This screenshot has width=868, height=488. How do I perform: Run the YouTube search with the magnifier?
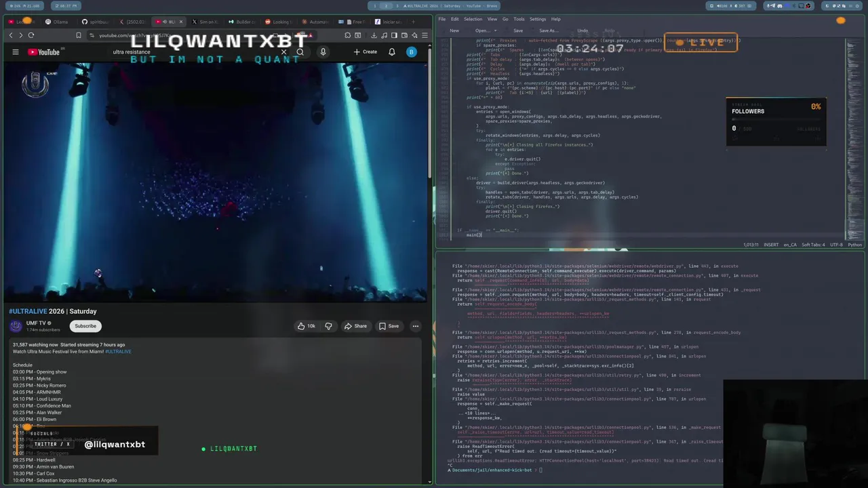(300, 52)
